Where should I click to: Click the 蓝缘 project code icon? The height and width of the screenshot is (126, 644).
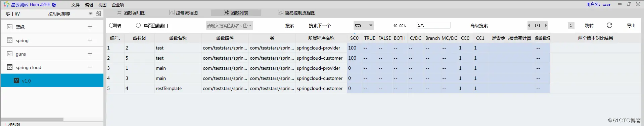tap(10, 27)
